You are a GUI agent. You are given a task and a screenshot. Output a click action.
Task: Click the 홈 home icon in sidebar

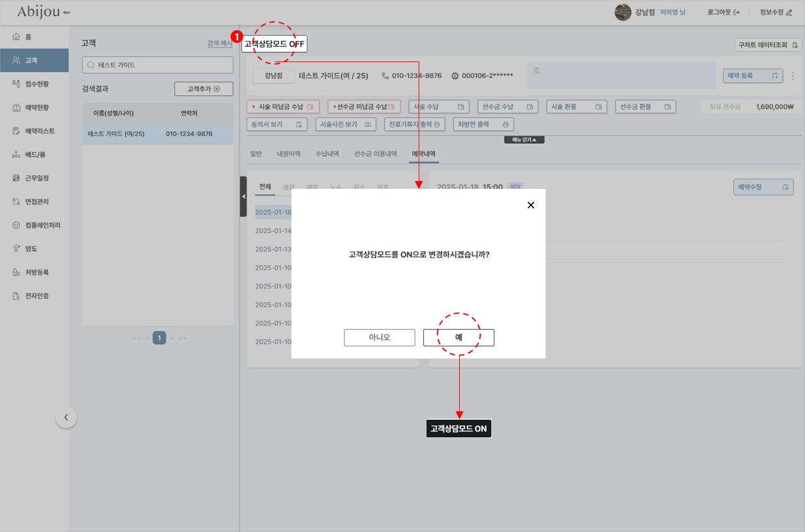click(x=17, y=36)
